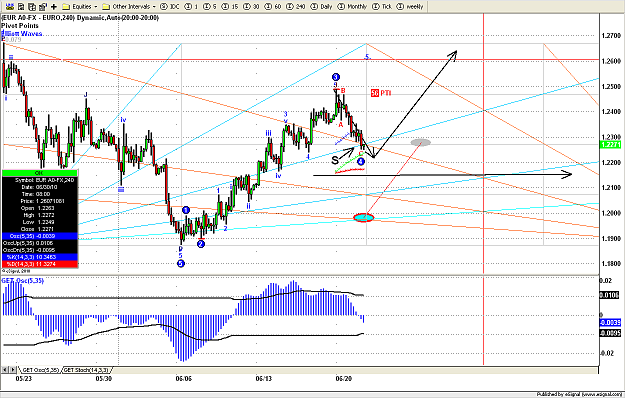625x398 pixels.
Task: Click the Open 1.2263 value
Action: point(46,208)
